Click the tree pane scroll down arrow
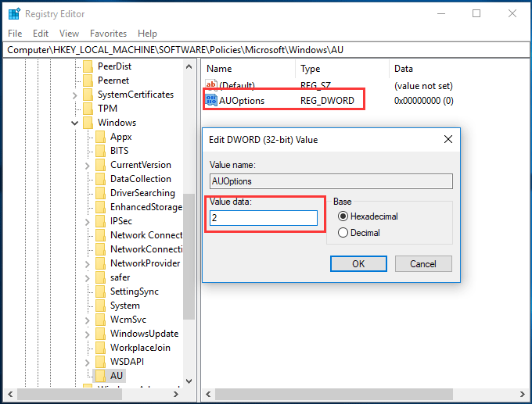This screenshot has height=404, width=532. click(189, 381)
